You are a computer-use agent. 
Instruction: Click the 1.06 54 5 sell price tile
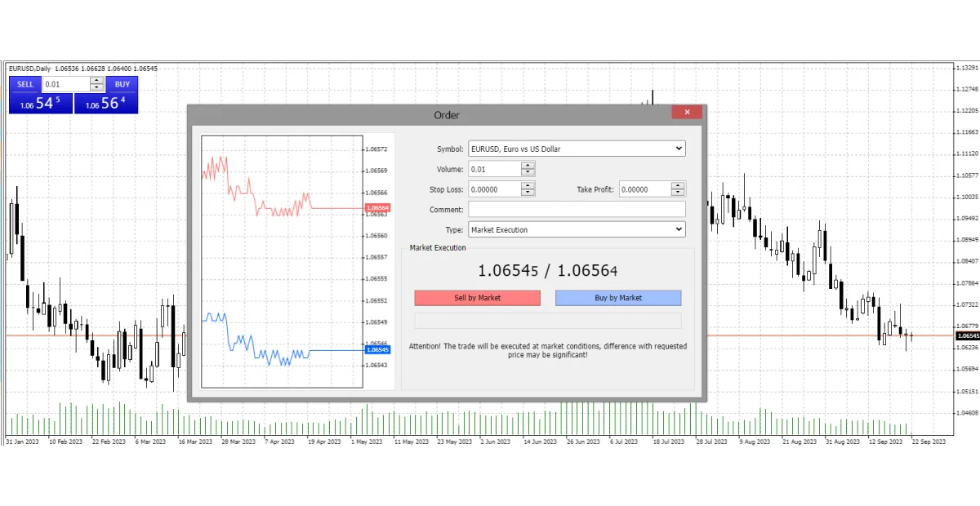click(41, 104)
